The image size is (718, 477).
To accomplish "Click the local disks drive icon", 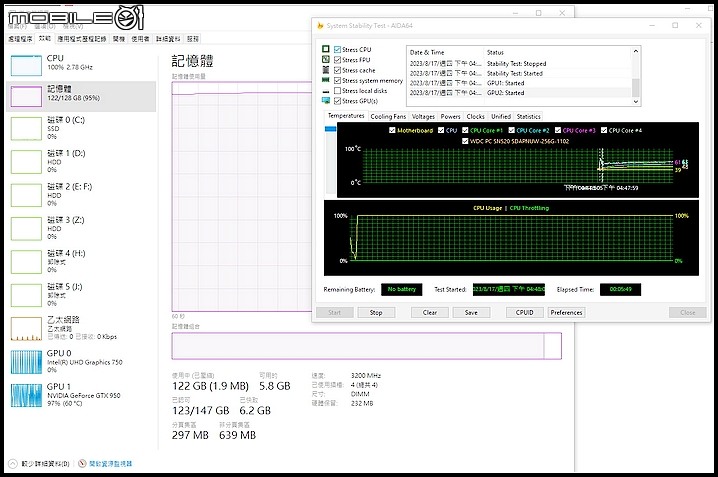I will tap(326, 91).
